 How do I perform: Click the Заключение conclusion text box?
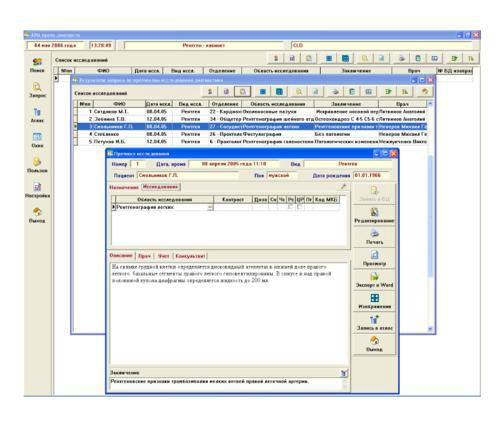point(226,384)
